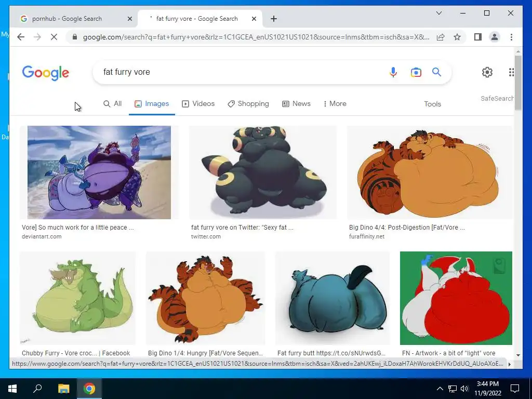Show hidden system tray icons
This screenshot has height=399, width=532.
click(x=440, y=389)
